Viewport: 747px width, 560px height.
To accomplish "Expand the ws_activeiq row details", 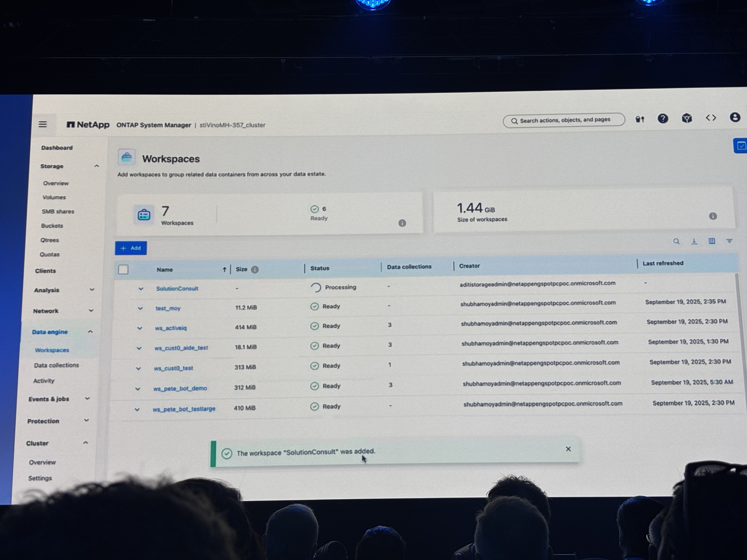I will click(x=140, y=328).
